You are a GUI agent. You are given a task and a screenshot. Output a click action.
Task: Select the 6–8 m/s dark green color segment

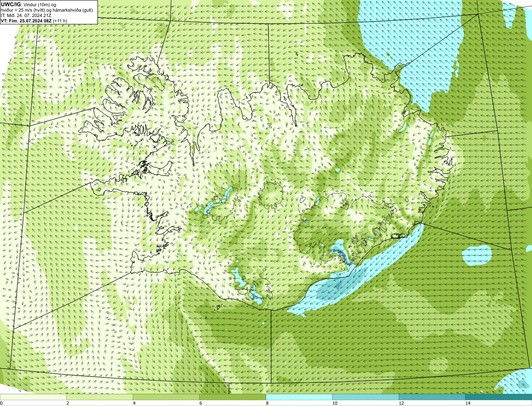[233, 397]
